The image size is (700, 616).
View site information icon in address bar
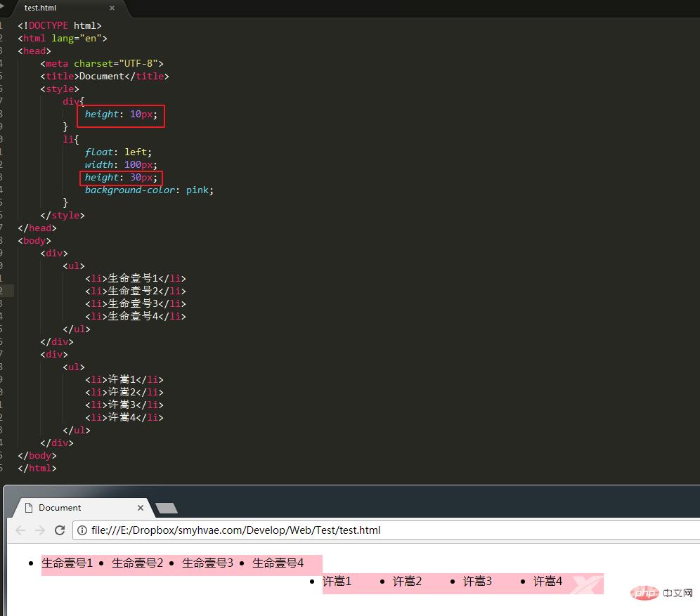click(83, 530)
